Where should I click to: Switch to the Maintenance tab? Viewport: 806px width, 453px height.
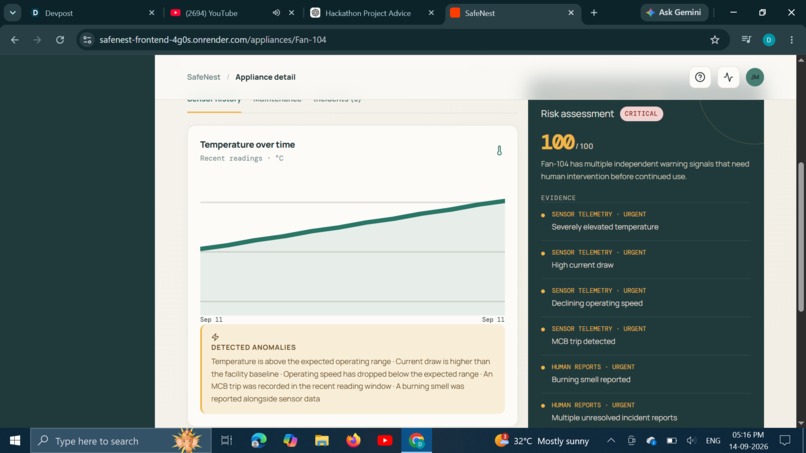[x=277, y=100]
